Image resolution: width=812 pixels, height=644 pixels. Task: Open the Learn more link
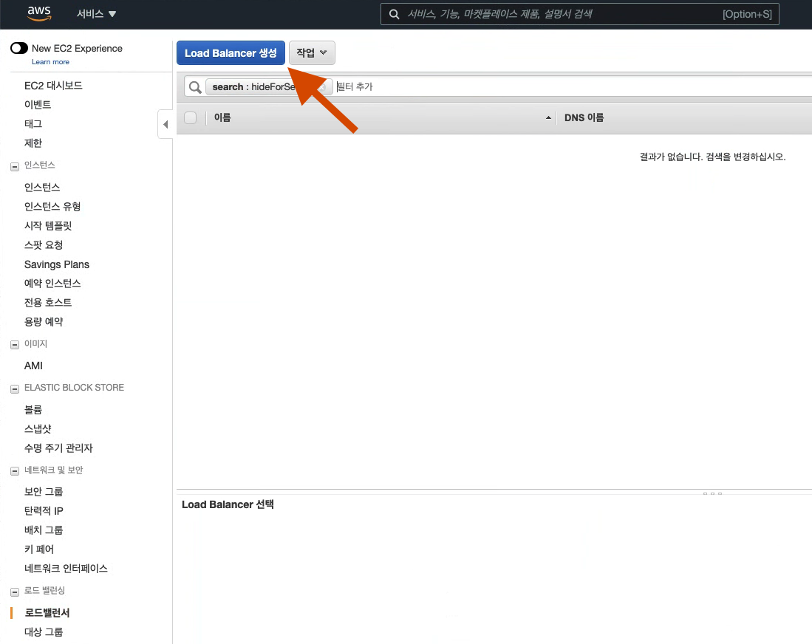tap(50, 61)
